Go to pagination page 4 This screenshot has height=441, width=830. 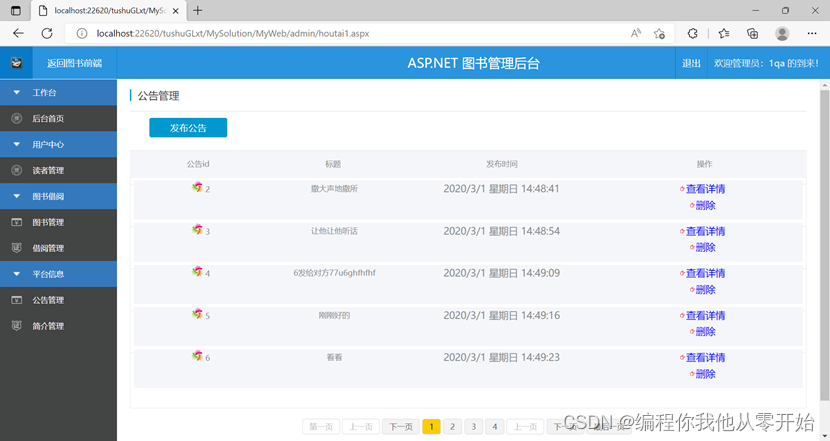[x=495, y=426]
